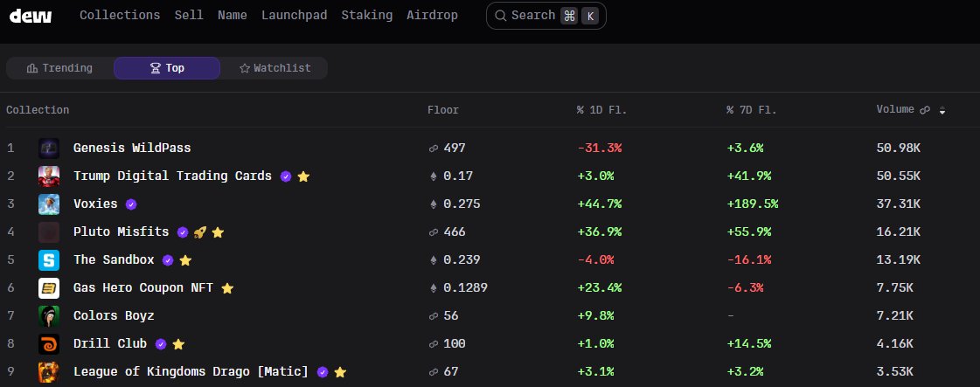Click the star next to Trump Digital Trading Cards
The width and height of the screenshot is (980, 387).
pos(303,176)
